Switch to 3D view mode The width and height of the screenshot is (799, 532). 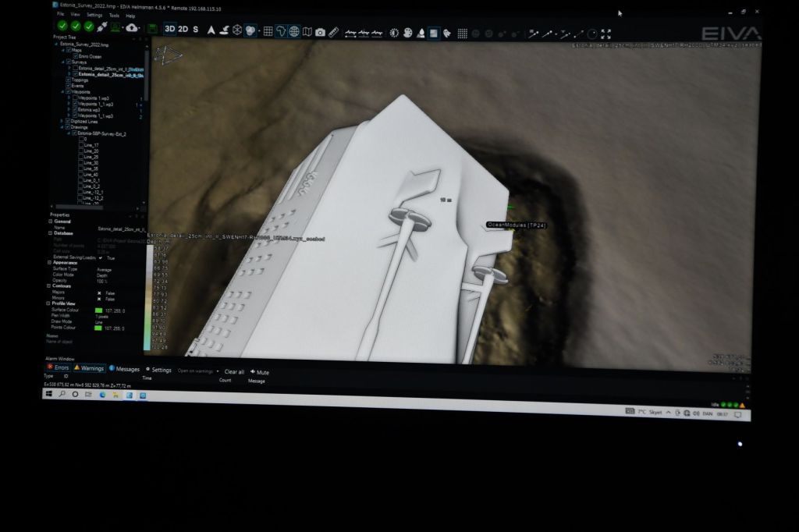point(169,30)
